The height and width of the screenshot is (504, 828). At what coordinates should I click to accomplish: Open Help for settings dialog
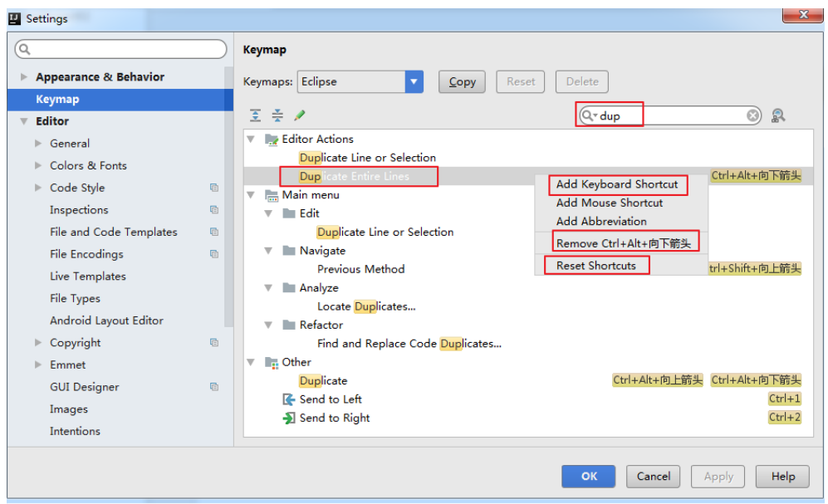[x=782, y=477]
